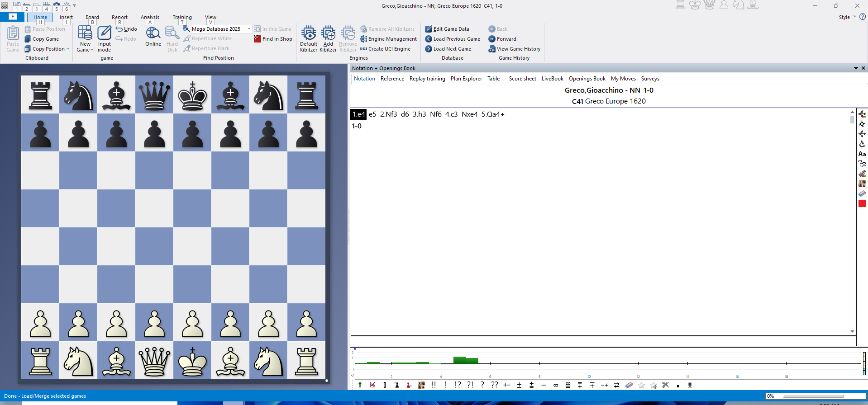Click the zoom slider in the status bar
This screenshot has width=868, height=405.
click(x=813, y=396)
